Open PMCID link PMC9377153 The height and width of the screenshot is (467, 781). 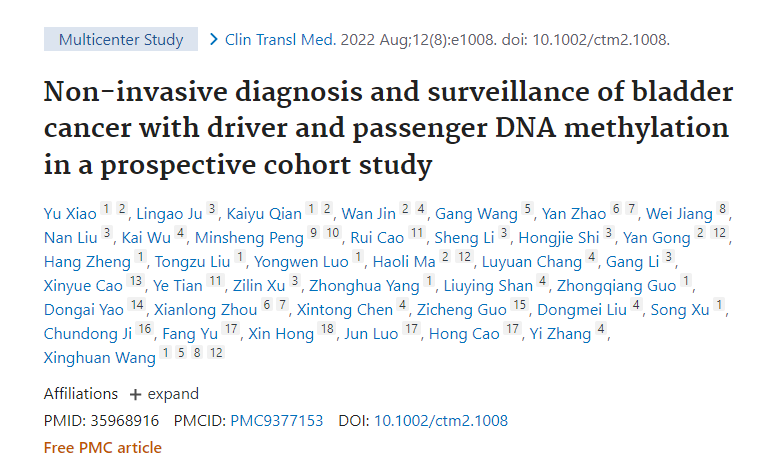[276, 421]
